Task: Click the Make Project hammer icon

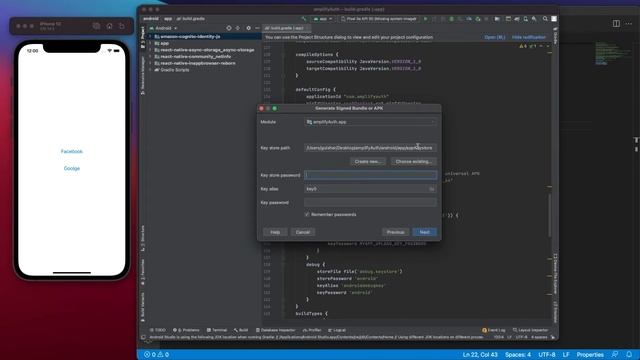Action: pos(303,19)
